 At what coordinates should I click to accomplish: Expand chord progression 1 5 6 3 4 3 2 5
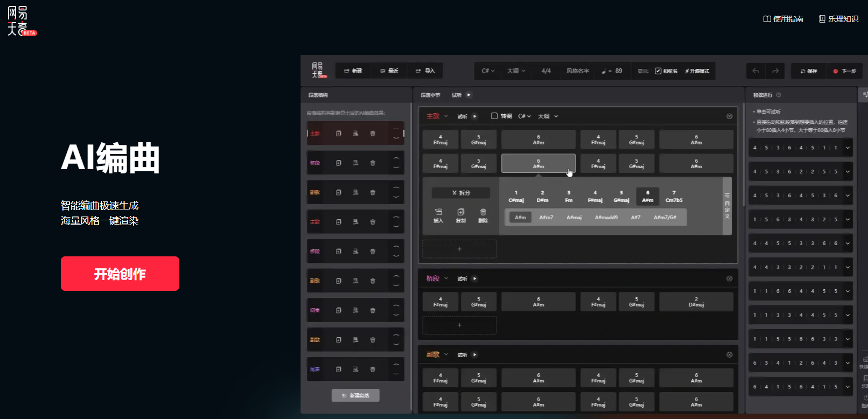[x=848, y=219]
